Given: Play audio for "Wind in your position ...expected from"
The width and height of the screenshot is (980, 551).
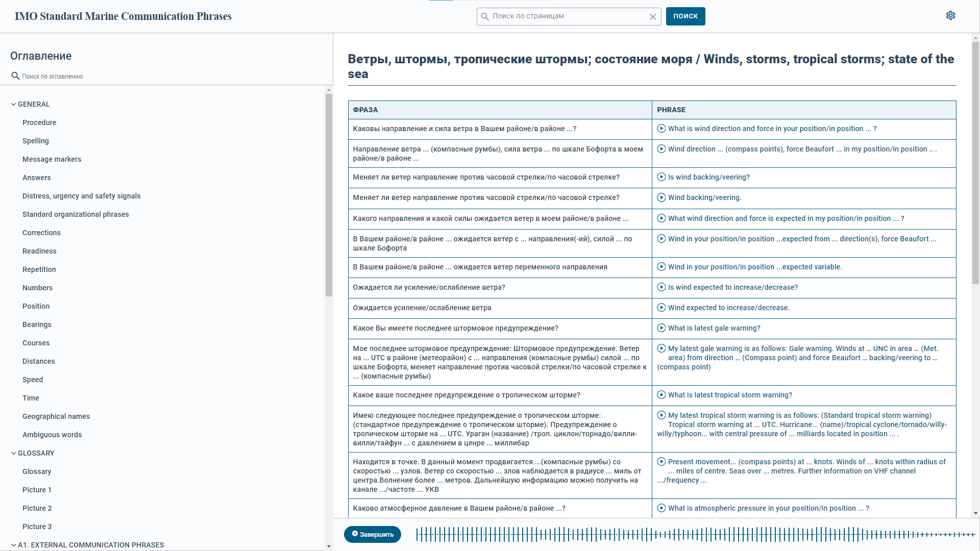Looking at the screenshot, I should [x=661, y=239].
